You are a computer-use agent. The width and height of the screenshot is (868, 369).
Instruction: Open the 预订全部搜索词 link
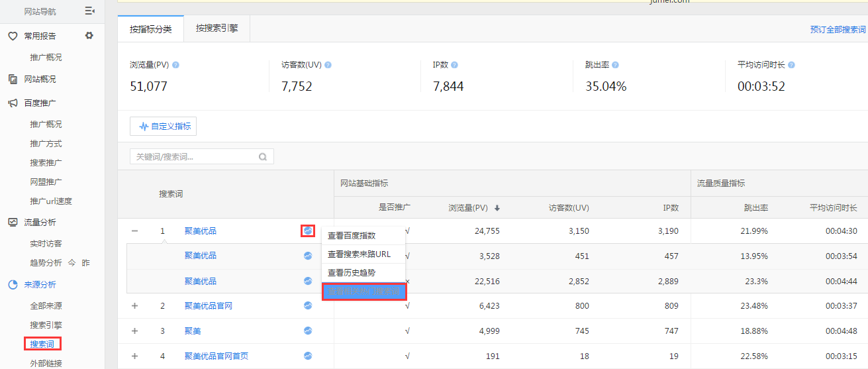point(838,30)
